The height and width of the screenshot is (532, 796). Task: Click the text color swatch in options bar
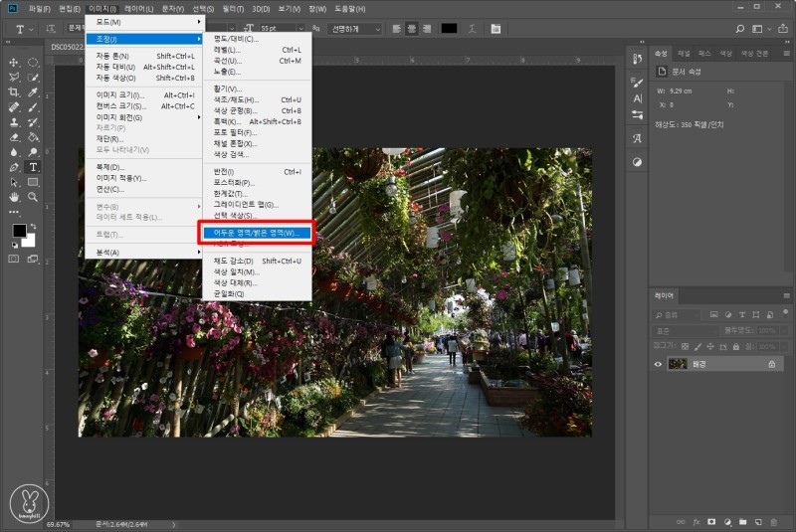pyautogui.click(x=449, y=29)
